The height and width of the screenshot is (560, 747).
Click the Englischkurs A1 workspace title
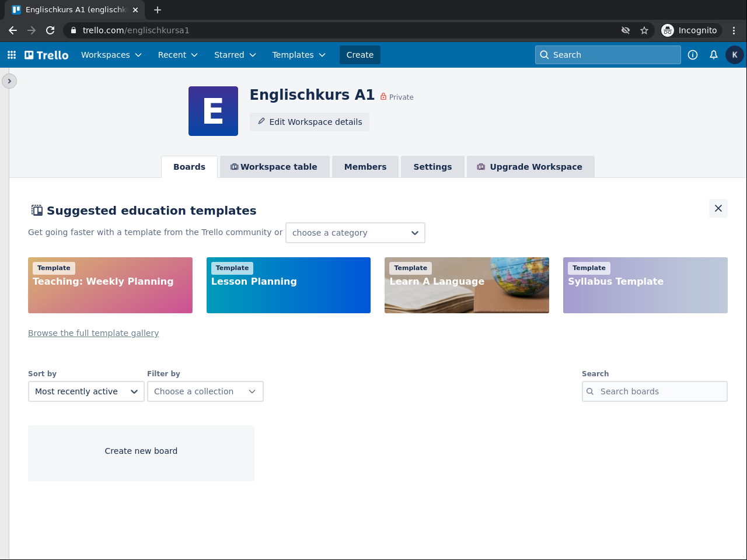click(x=312, y=95)
